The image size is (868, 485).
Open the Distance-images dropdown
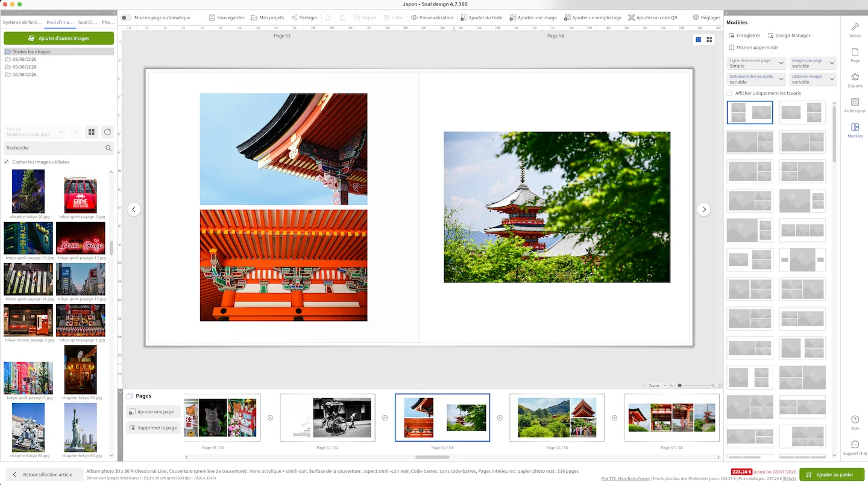(x=813, y=79)
